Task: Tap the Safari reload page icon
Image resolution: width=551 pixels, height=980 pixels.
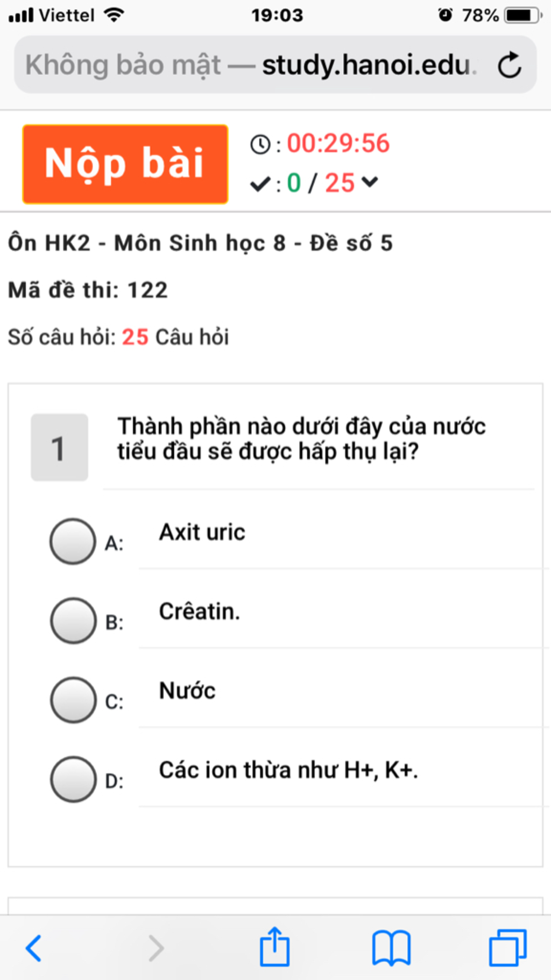Action: pos(509,65)
